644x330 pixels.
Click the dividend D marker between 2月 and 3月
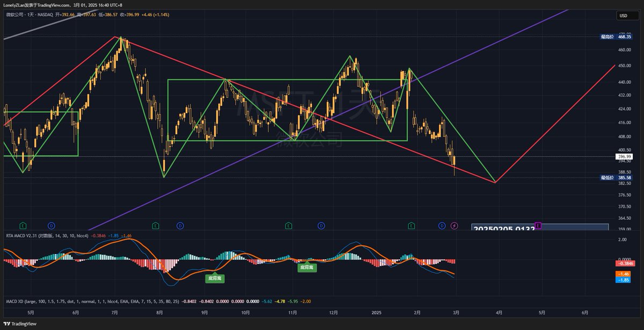coord(442,225)
